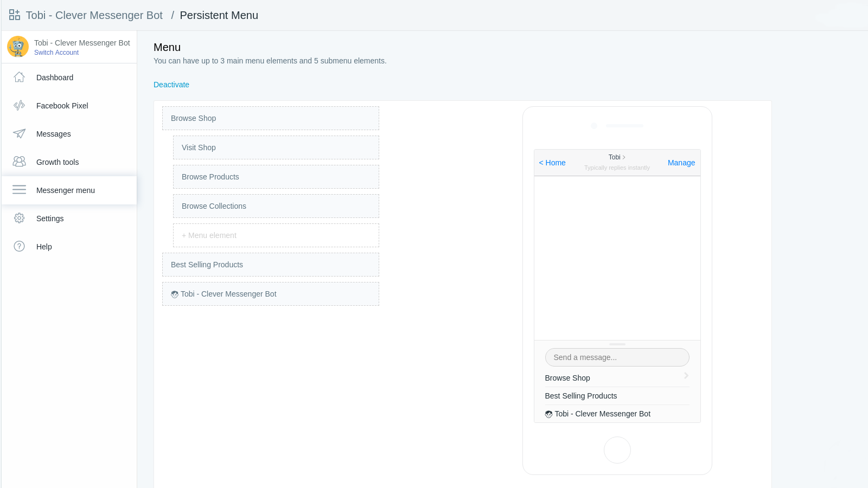Click Switch Account link
The height and width of the screenshot is (488, 868).
click(56, 53)
